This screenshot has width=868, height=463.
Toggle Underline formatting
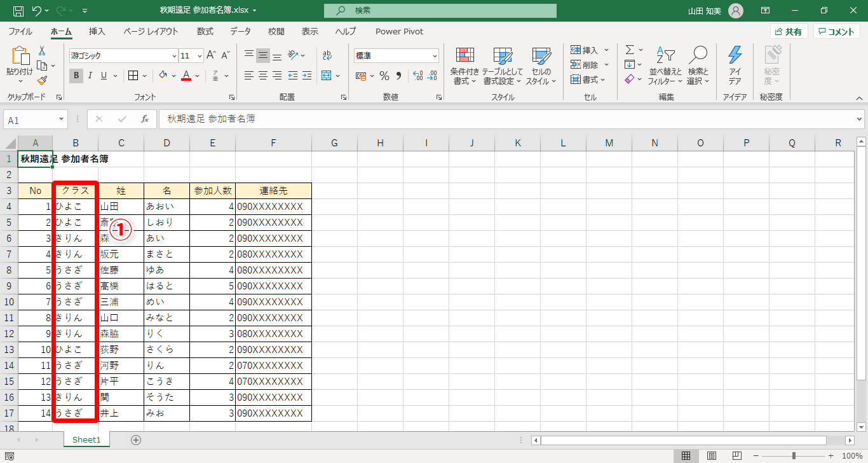(x=105, y=76)
